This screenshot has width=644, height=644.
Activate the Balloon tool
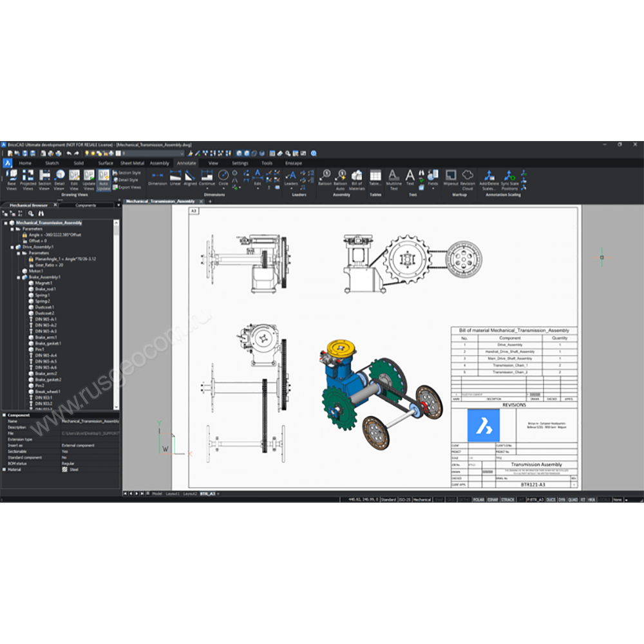click(325, 176)
